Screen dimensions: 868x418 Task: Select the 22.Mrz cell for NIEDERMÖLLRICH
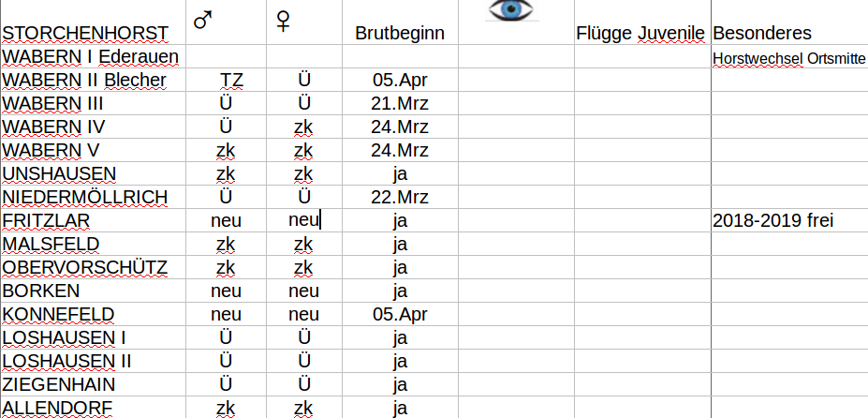(400, 198)
